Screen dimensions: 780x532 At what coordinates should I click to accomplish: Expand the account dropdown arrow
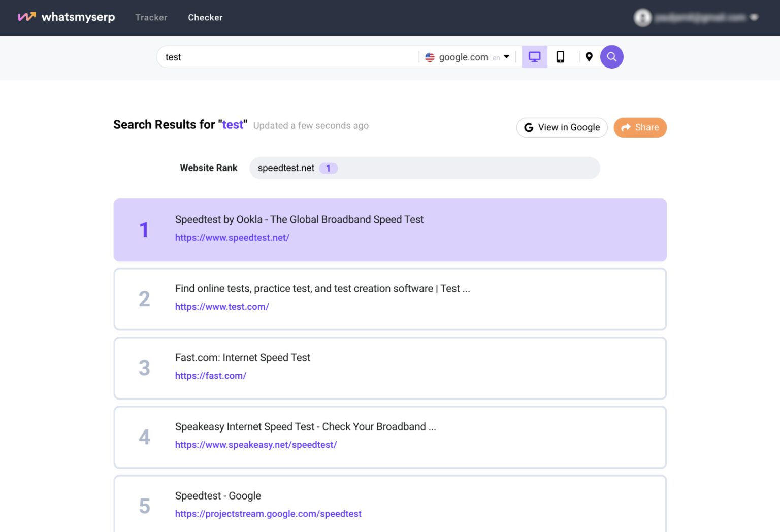click(754, 17)
